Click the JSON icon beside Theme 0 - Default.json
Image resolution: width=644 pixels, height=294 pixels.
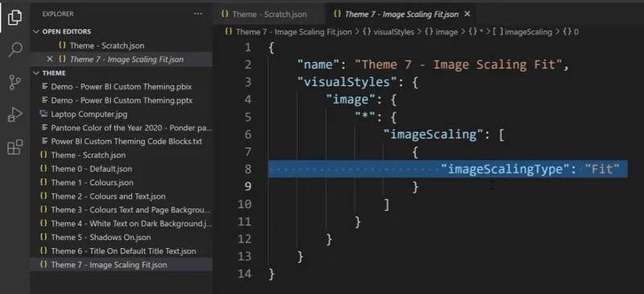click(x=43, y=169)
